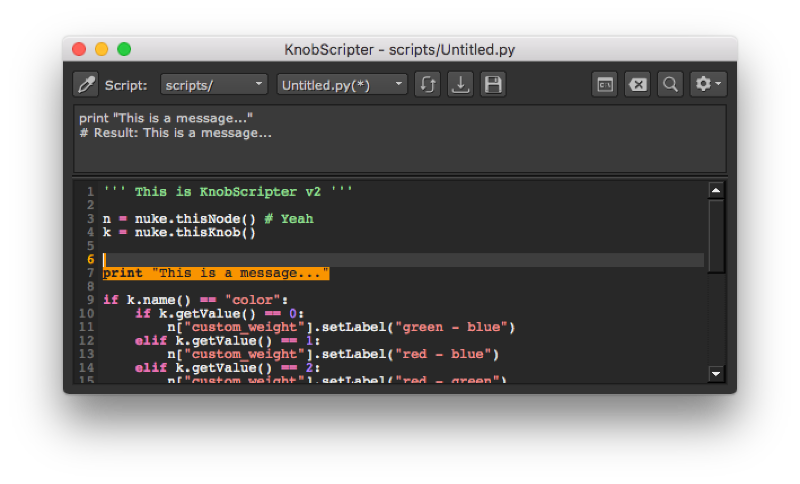
Task: Click inside the output console text area
Action: (400, 150)
